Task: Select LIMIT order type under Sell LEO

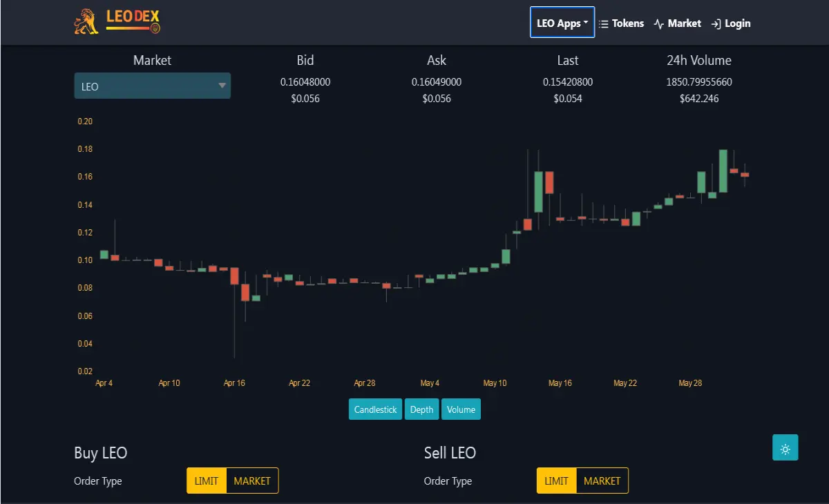Action: click(x=556, y=481)
